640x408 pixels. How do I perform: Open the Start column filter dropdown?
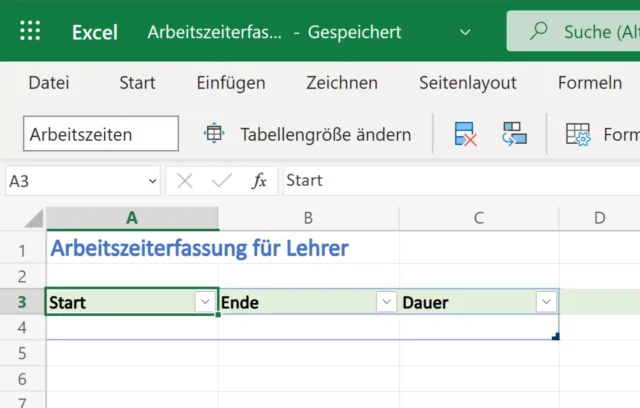(205, 302)
